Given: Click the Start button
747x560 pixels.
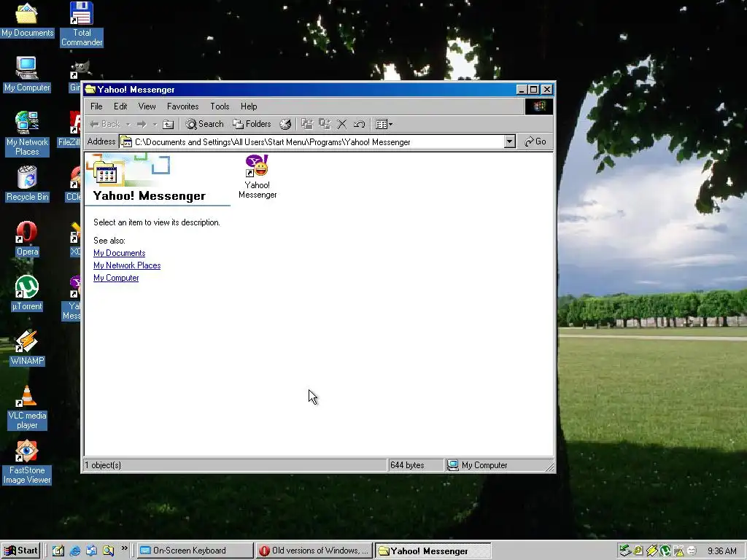Looking at the screenshot, I should [20, 551].
